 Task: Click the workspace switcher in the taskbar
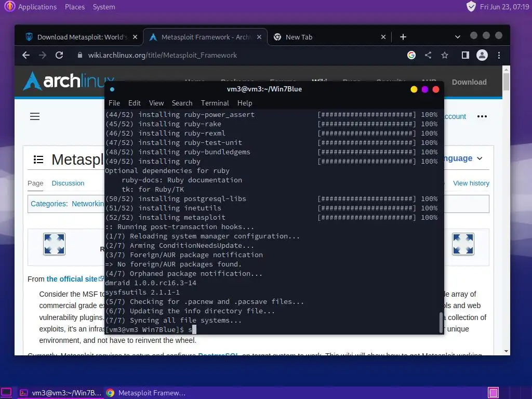(494, 393)
